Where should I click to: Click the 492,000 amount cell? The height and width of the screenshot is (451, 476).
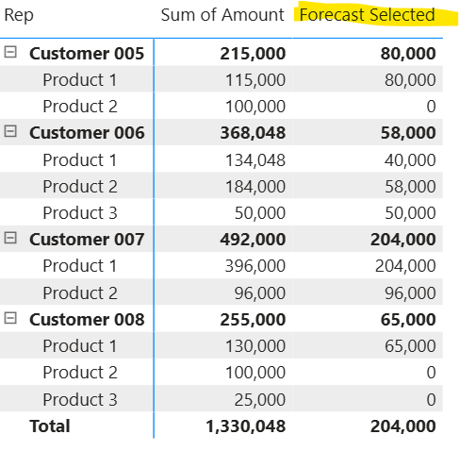[x=253, y=239]
